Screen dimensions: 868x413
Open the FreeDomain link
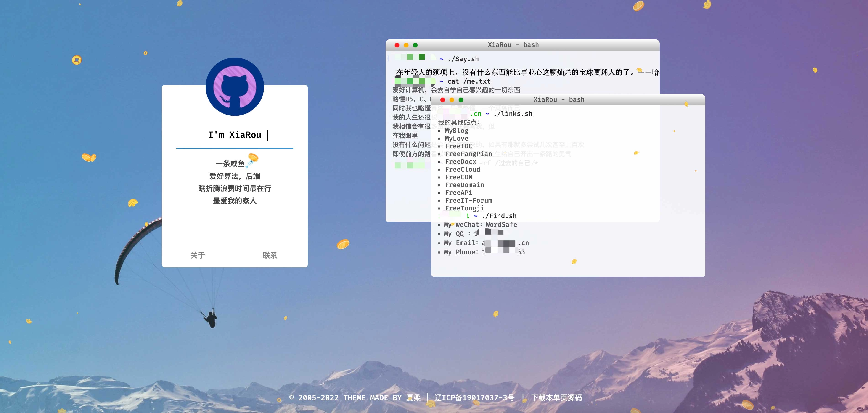point(464,185)
